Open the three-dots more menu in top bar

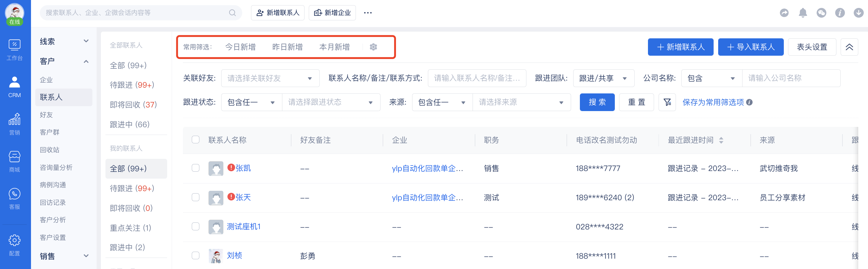pyautogui.click(x=368, y=13)
